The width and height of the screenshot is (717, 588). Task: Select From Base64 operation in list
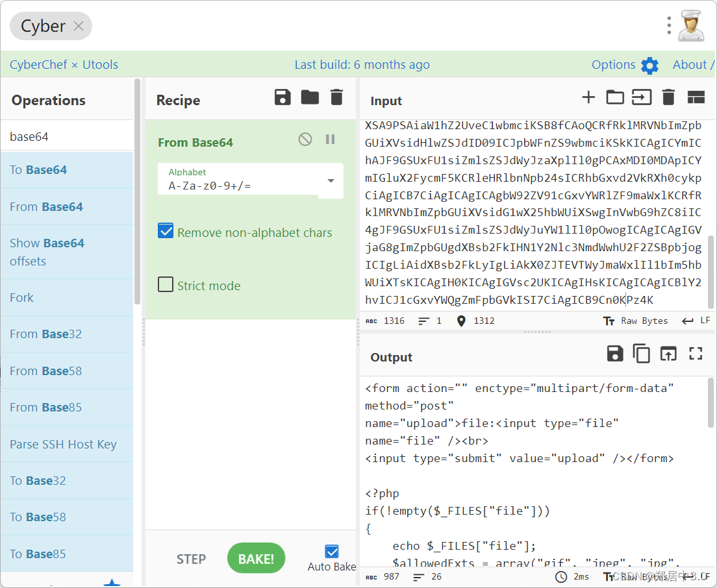[x=68, y=206]
